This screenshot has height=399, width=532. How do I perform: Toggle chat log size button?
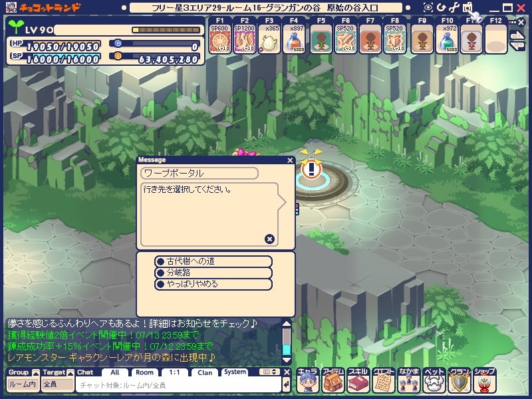(269, 372)
